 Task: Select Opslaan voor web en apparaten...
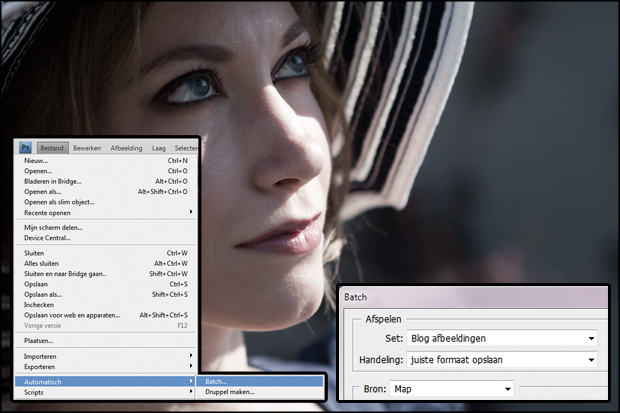point(75,315)
